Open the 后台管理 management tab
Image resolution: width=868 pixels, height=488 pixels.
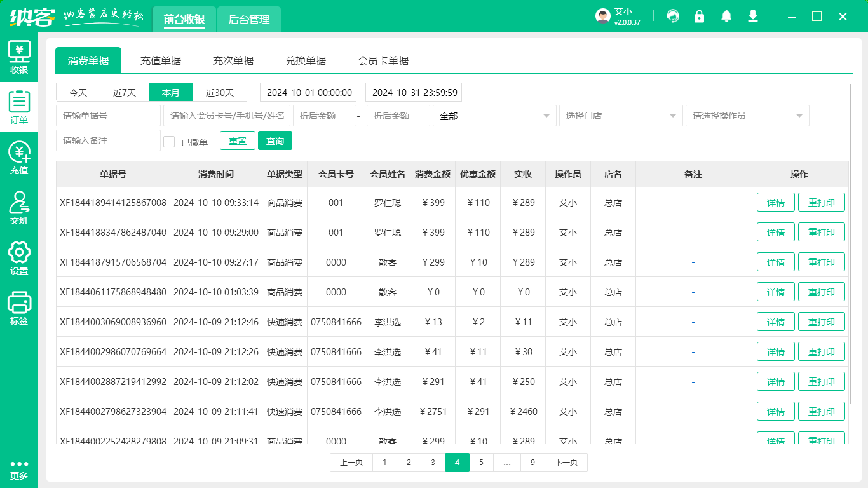point(248,20)
